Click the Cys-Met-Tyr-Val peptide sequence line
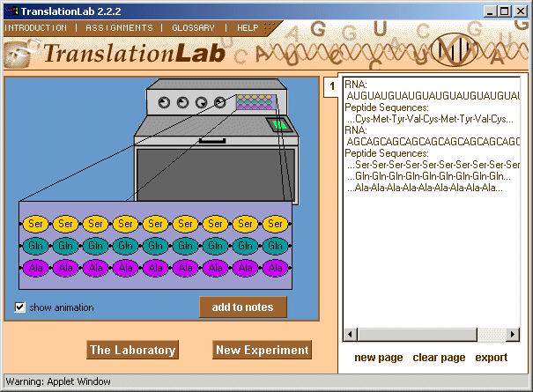Viewport: 533px width, 392px height. pos(430,119)
